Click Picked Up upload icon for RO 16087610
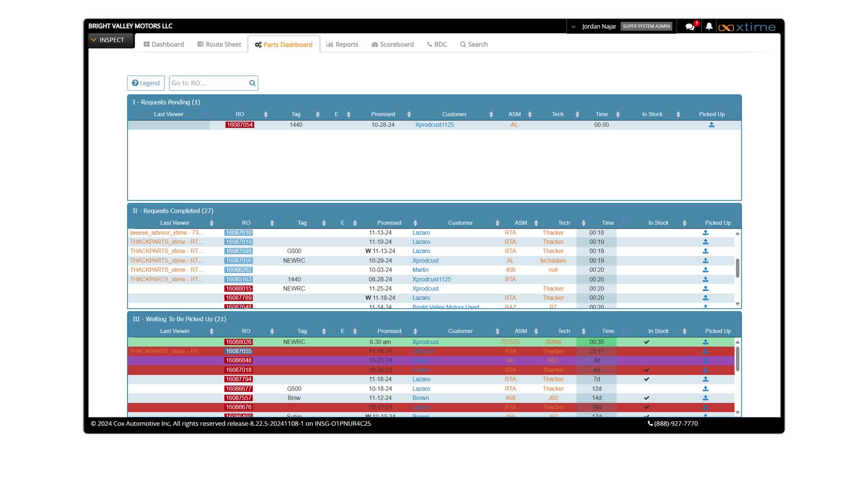 click(x=705, y=233)
